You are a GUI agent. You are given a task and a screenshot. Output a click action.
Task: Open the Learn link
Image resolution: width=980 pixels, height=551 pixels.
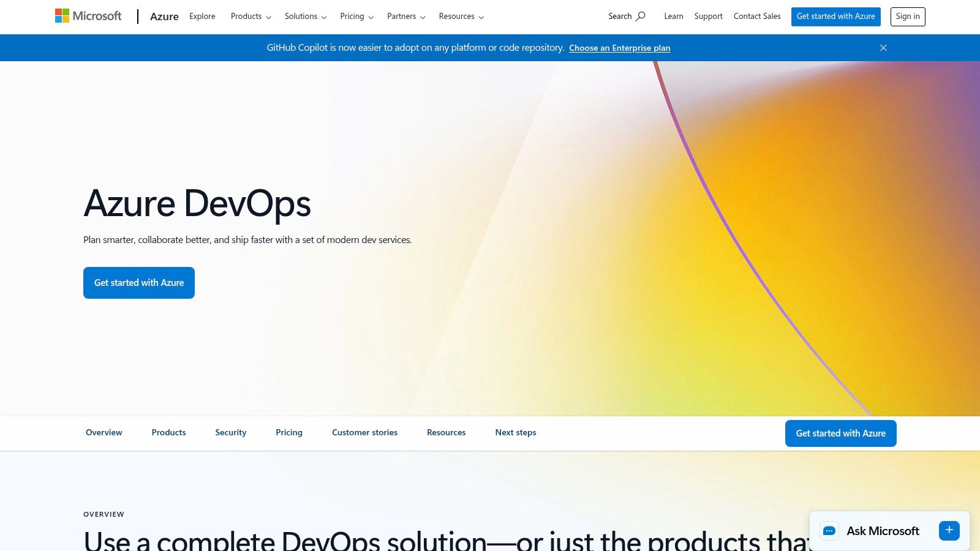tap(673, 17)
